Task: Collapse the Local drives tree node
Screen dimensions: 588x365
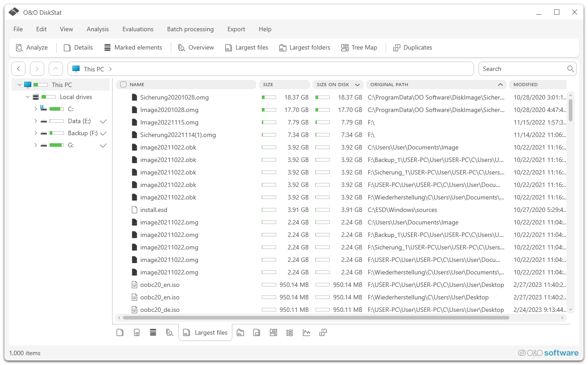Action: tap(28, 97)
